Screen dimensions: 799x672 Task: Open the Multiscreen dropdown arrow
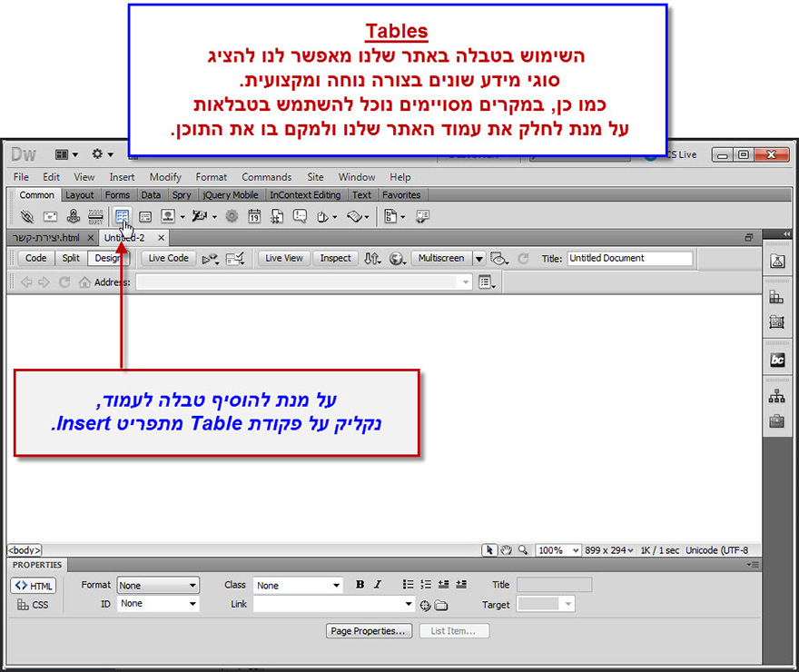pyautogui.click(x=479, y=259)
